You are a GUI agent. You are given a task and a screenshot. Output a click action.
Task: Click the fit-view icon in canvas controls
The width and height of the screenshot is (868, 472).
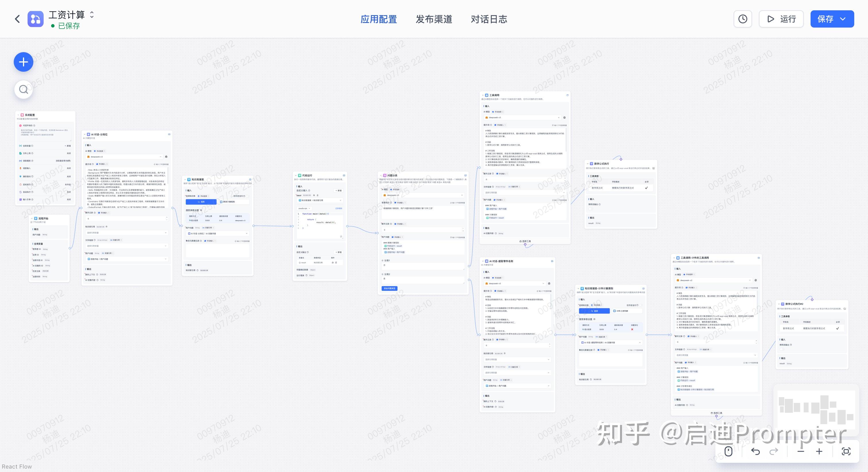[x=846, y=451]
